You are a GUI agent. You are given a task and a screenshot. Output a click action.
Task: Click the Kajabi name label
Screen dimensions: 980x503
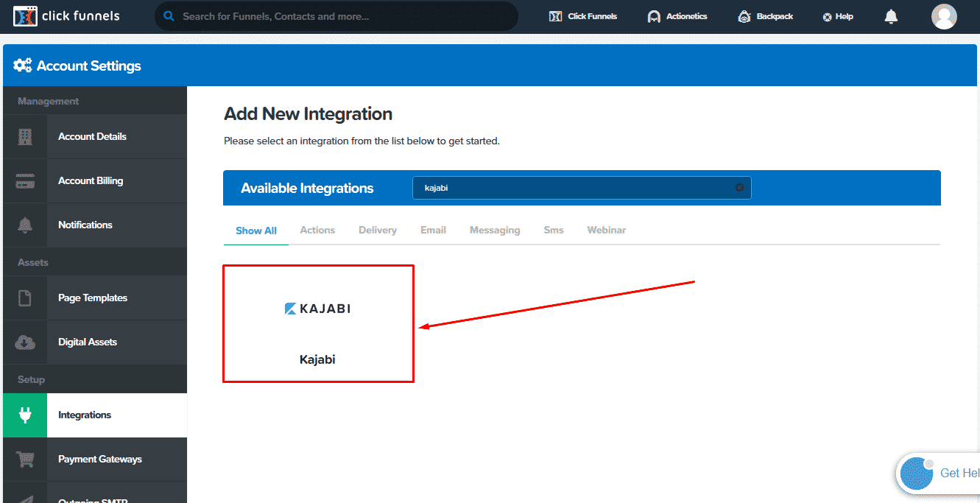[317, 360]
